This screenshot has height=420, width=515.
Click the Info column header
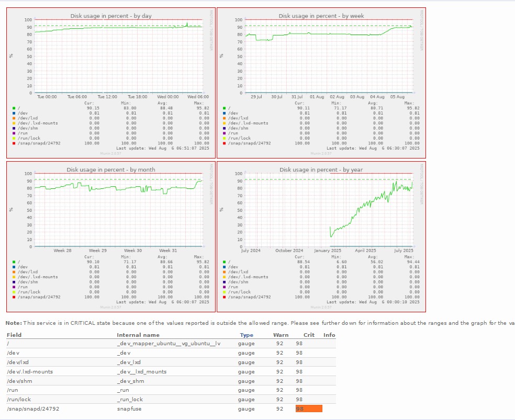pos(329,335)
